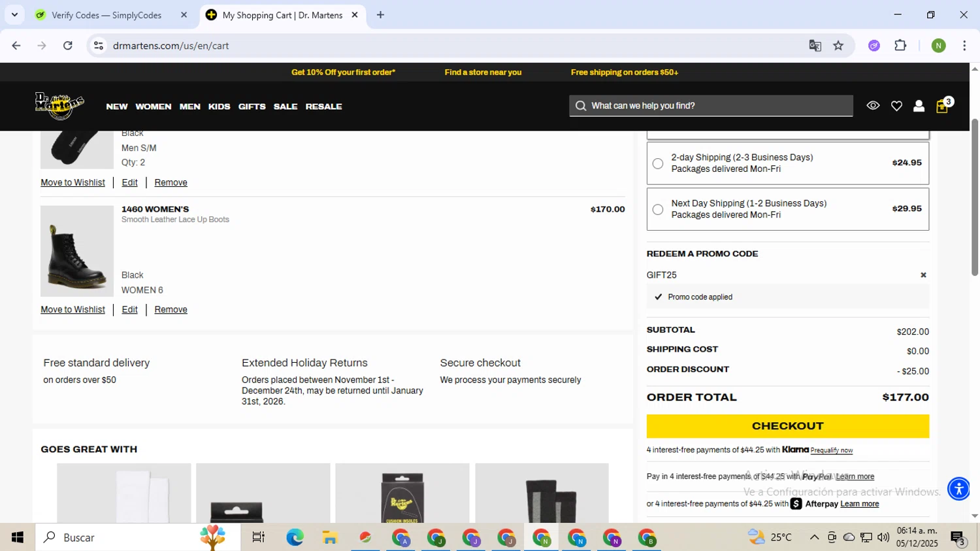Move 1460 Women's boots to wishlist
This screenshot has height=551, width=980.
pos(73,310)
